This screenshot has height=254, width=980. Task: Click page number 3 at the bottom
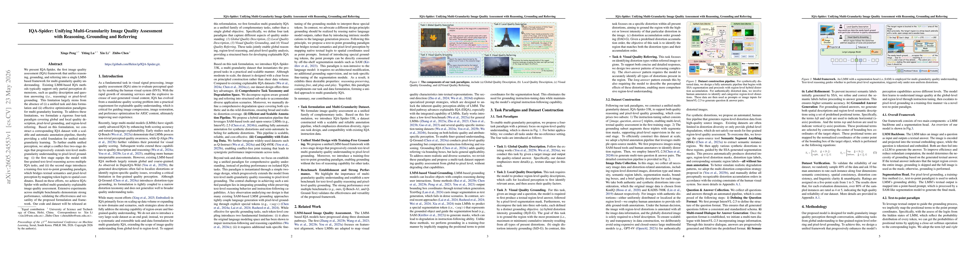click(487, 236)
